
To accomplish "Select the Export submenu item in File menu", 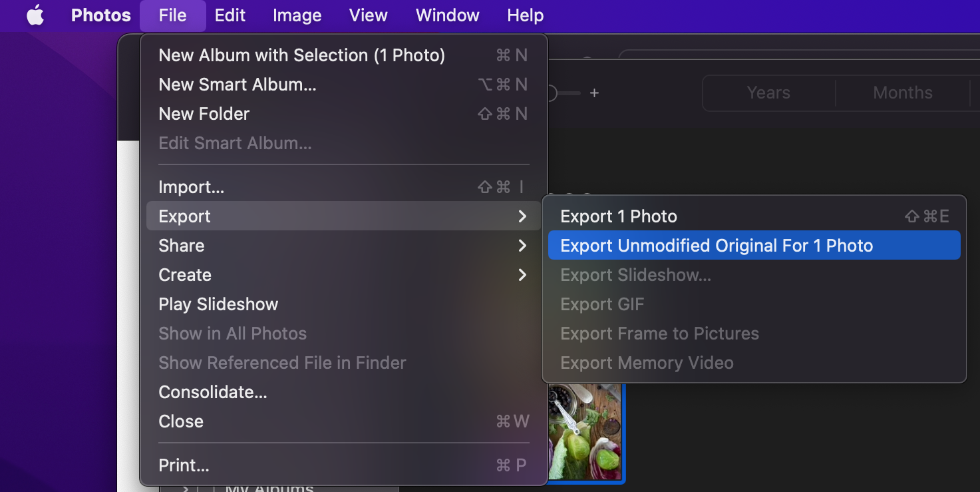I will pyautogui.click(x=343, y=216).
